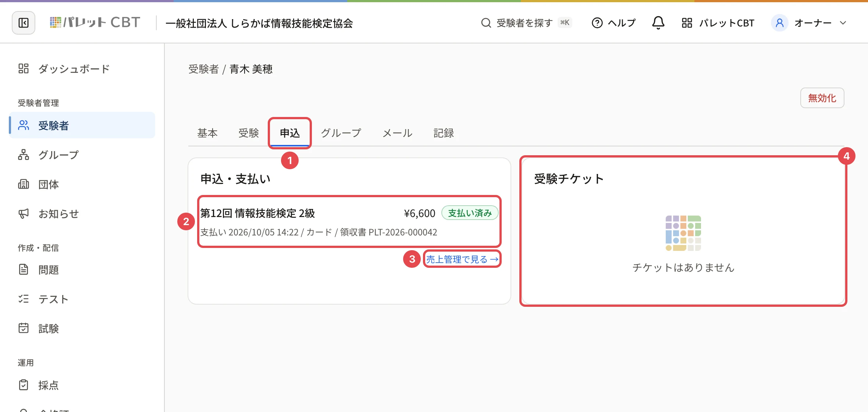Select the 申込 tab
This screenshot has width=868, height=412.
click(x=290, y=133)
